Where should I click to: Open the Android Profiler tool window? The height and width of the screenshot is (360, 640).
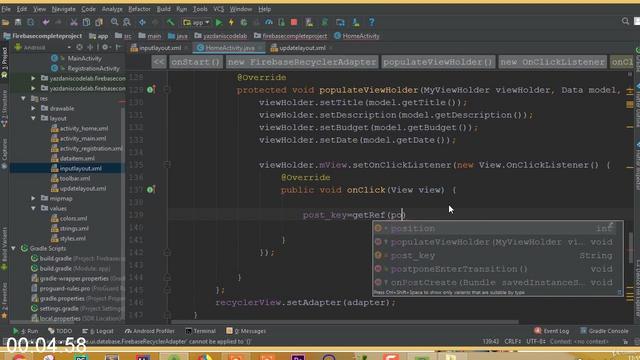tap(150, 331)
